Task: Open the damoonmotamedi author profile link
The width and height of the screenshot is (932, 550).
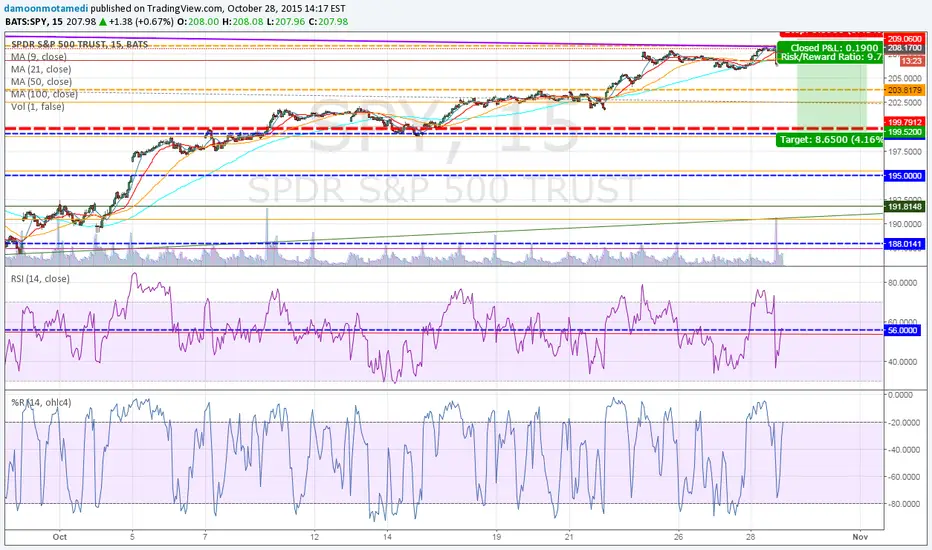Action: (46, 8)
